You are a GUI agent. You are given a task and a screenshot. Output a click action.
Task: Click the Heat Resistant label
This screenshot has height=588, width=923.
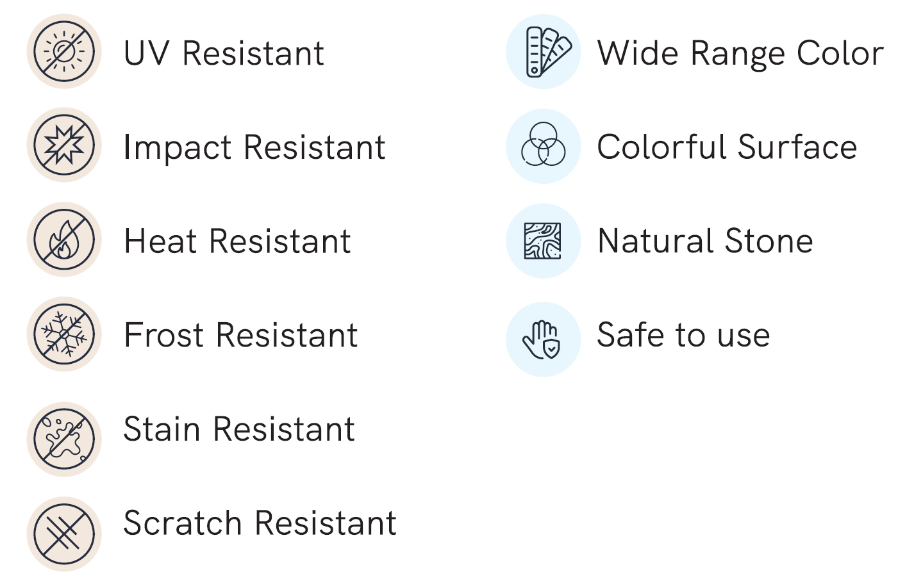point(237,241)
